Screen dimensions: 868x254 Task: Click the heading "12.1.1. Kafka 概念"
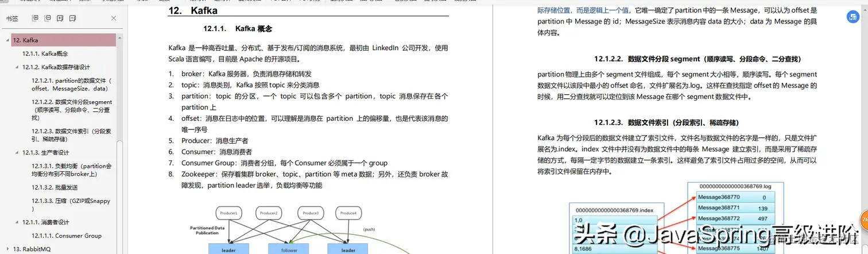238,29
